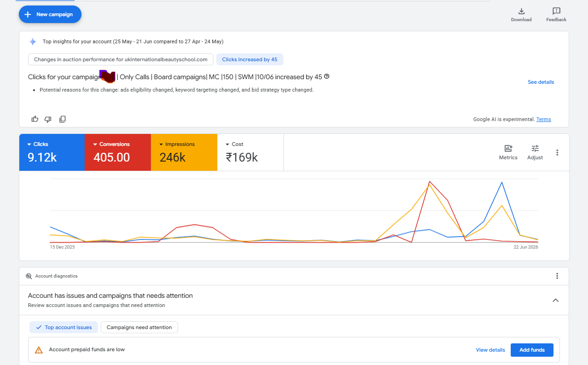Image resolution: width=588 pixels, height=365 pixels.
Task: Click the Account diagnostics magnifier icon
Action: [29, 276]
